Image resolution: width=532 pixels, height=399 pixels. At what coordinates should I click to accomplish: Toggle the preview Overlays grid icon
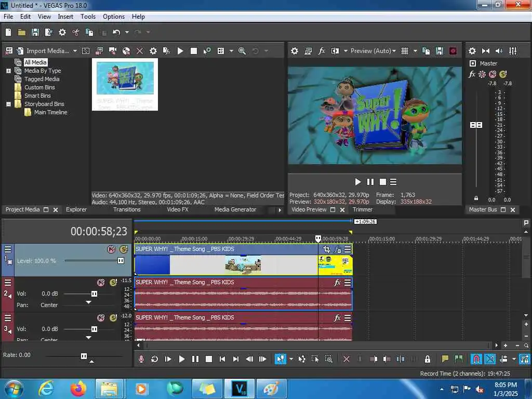pos(405,51)
